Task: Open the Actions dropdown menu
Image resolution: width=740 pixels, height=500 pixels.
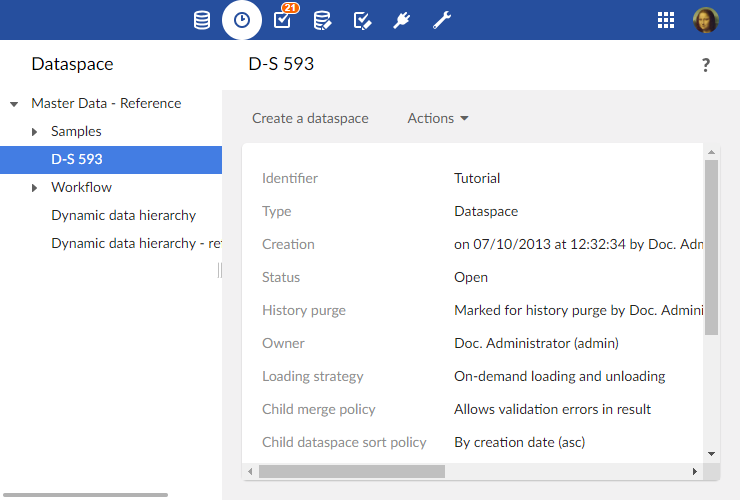Action: click(438, 118)
